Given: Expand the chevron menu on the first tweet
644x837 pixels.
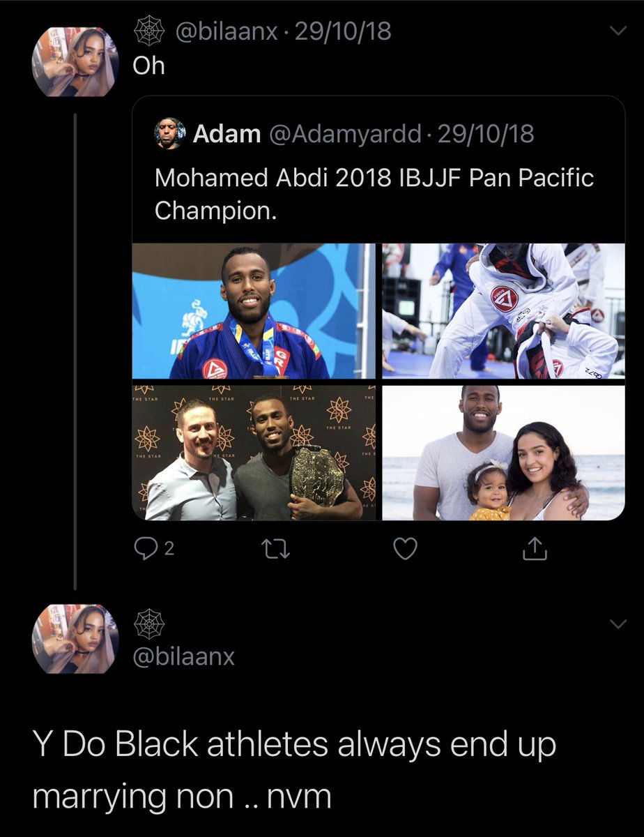Looking at the screenshot, I should tap(618, 30).
